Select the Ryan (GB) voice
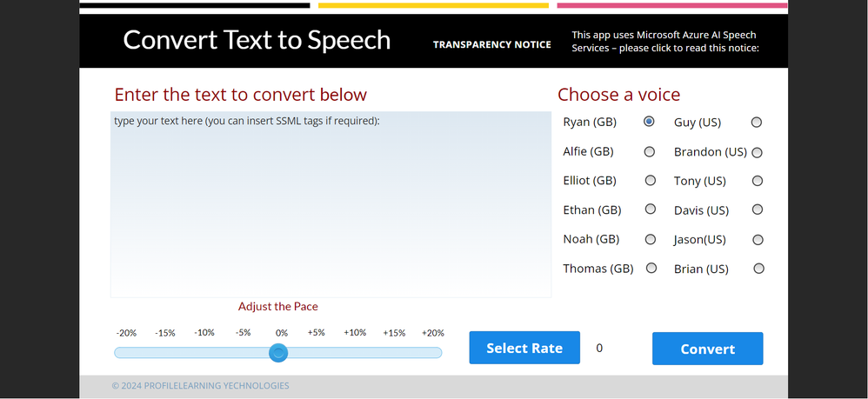The width and height of the screenshot is (868, 399). [x=649, y=123]
